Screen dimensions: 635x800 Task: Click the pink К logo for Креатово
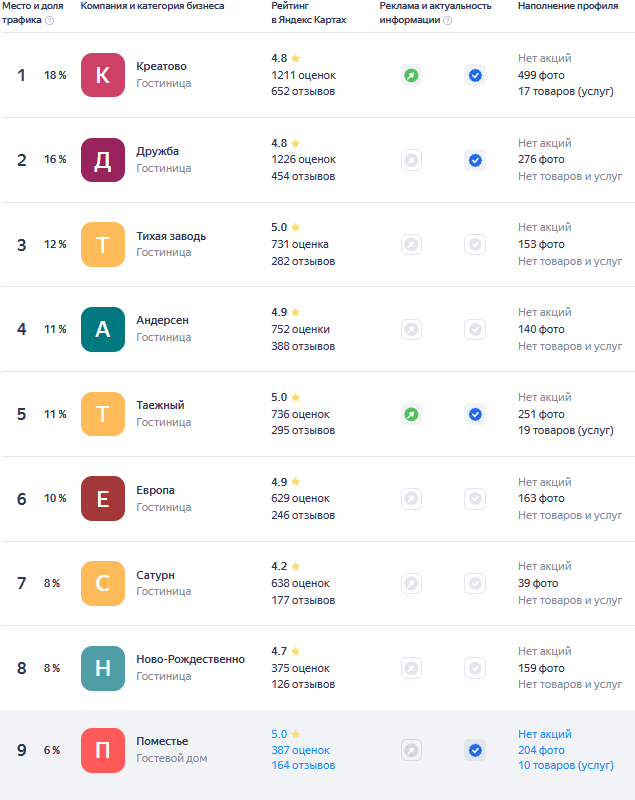103,75
